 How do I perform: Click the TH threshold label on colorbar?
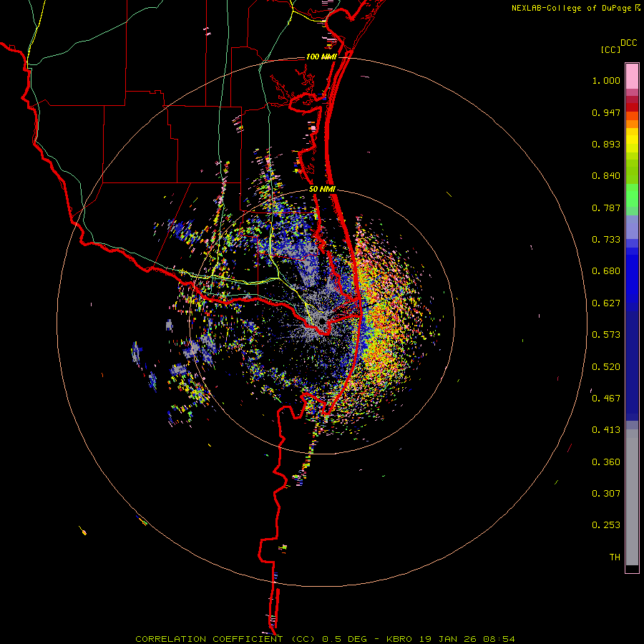[x=615, y=557]
